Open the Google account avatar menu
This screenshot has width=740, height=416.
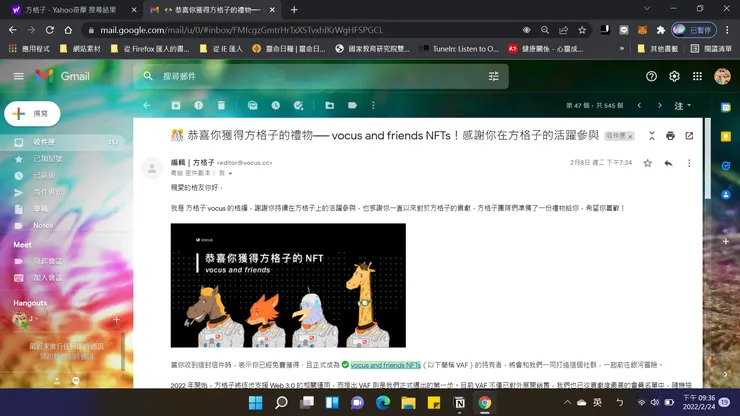tap(722, 76)
